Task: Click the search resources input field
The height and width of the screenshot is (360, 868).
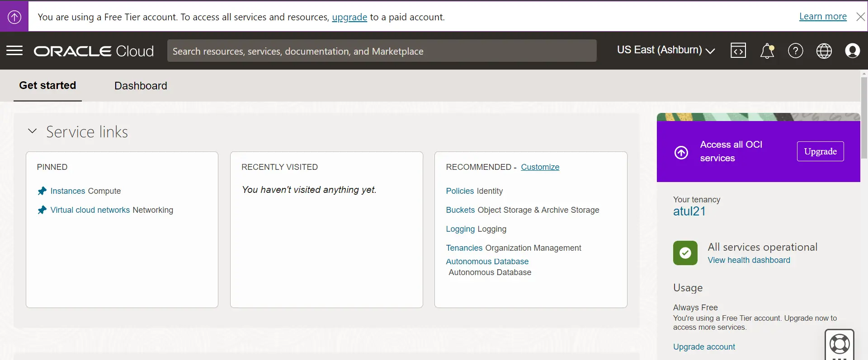Action: [x=382, y=51]
